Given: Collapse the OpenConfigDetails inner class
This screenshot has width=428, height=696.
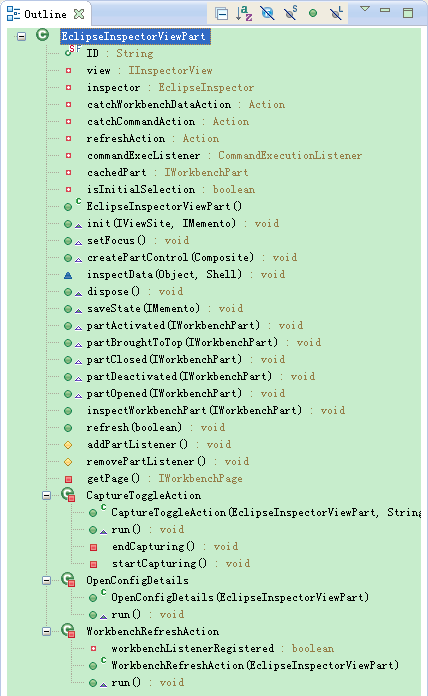Looking at the screenshot, I should click(46, 581).
